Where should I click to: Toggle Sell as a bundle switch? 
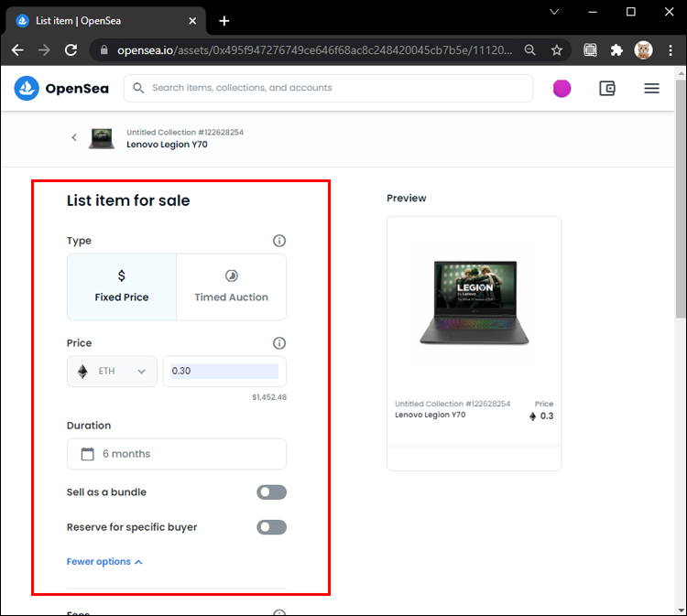(272, 492)
